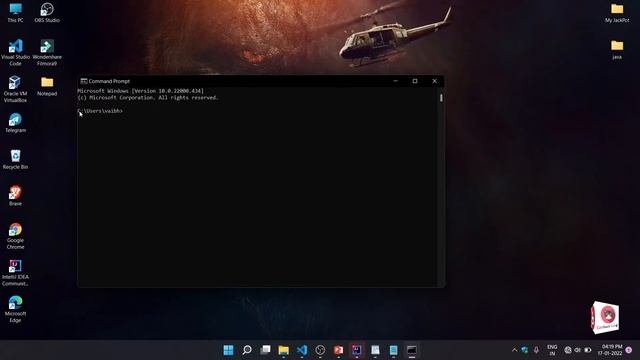Screen dimensions: 640x360
Task: Click the microphone tray icon
Action: [536, 350]
